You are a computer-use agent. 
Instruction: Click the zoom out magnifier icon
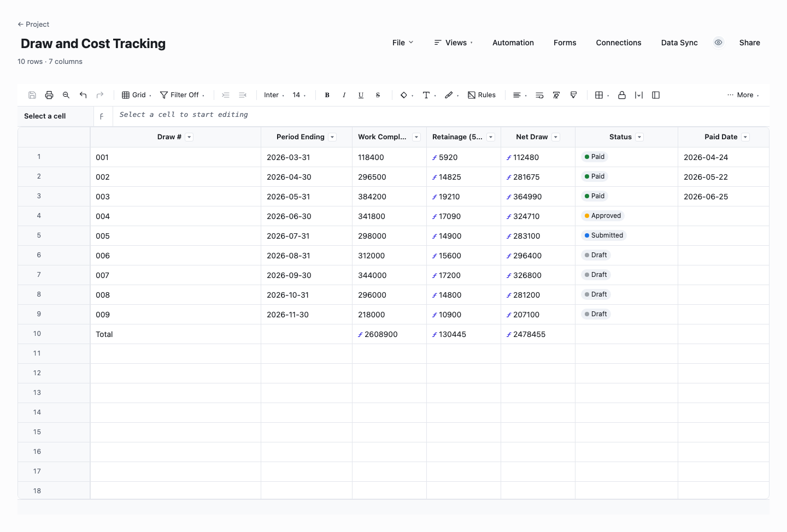click(x=66, y=95)
